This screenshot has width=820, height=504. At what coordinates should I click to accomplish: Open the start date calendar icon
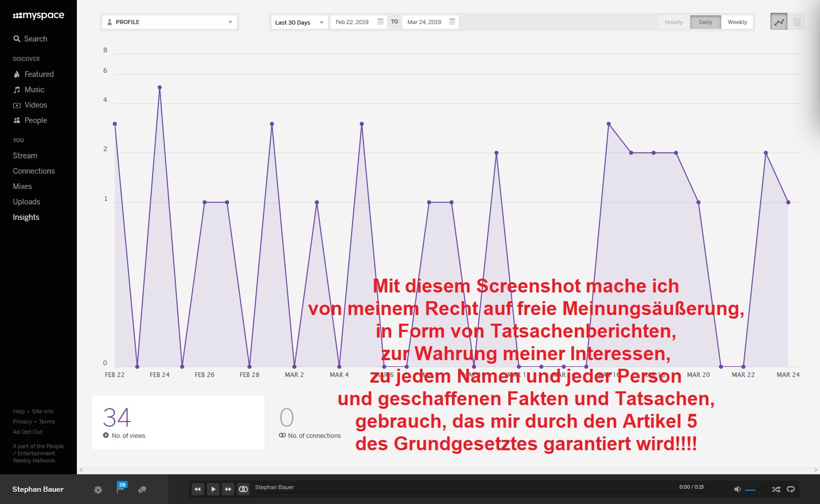click(x=381, y=22)
